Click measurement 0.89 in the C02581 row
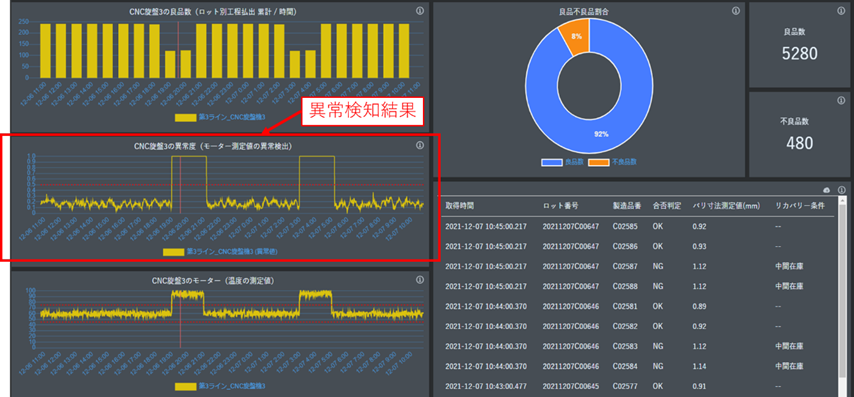 pos(699,306)
